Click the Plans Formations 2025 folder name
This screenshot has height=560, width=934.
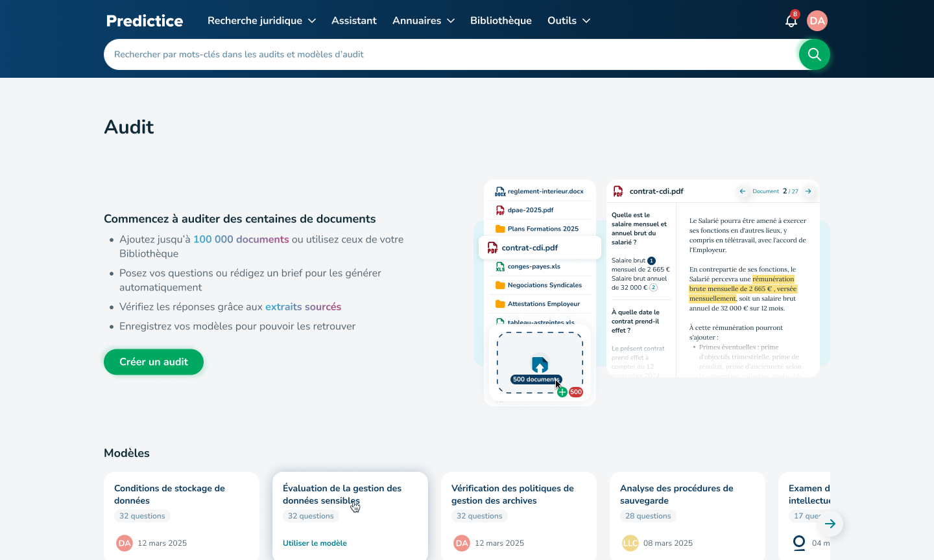(543, 229)
